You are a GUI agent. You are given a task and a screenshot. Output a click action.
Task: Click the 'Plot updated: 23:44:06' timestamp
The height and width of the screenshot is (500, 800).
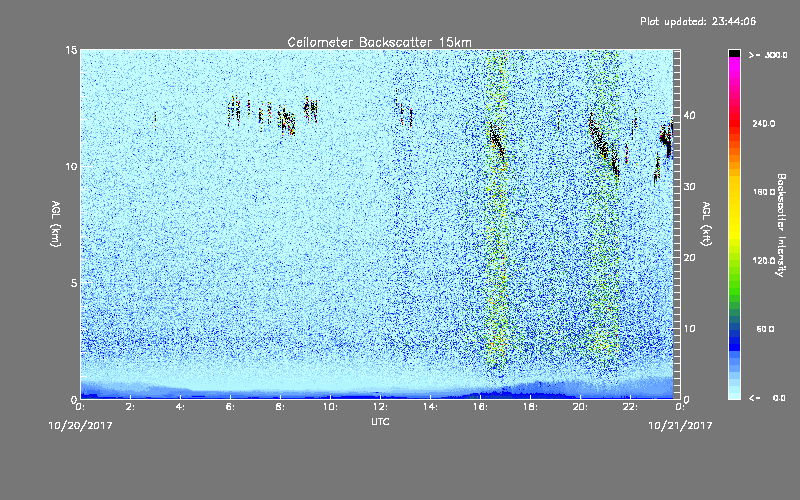(698, 21)
